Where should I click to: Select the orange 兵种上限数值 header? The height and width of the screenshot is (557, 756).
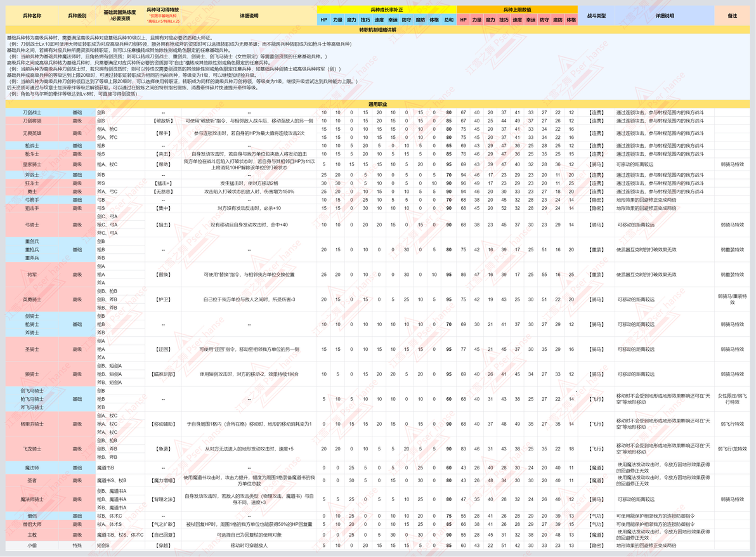point(517,10)
